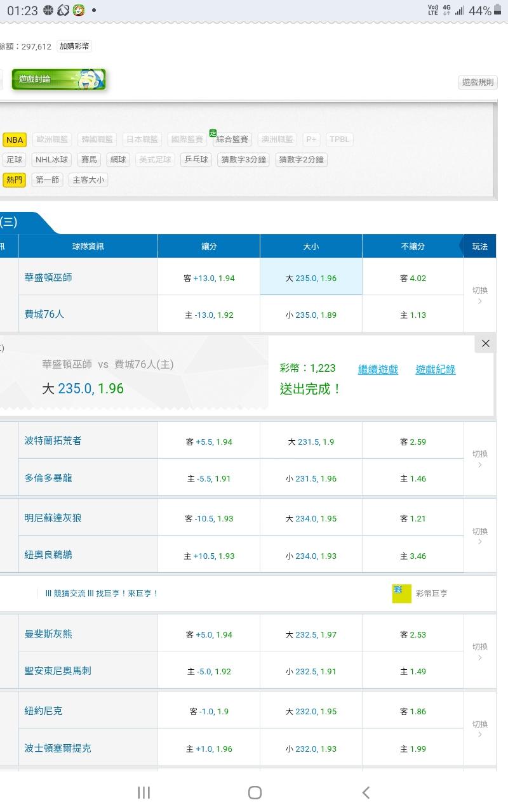Tap the yellow 彩幣巨亨 avatar icon
The width and height of the screenshot is (508, 812).
coord(401,593)
